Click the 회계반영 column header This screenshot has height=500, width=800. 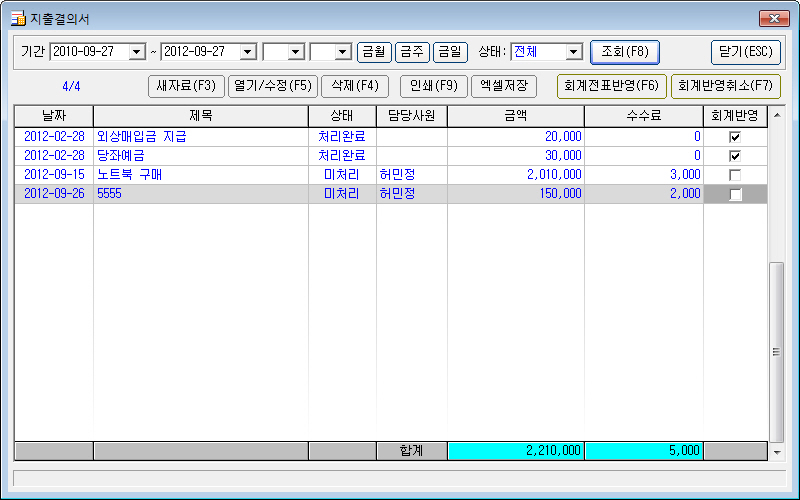735,116
